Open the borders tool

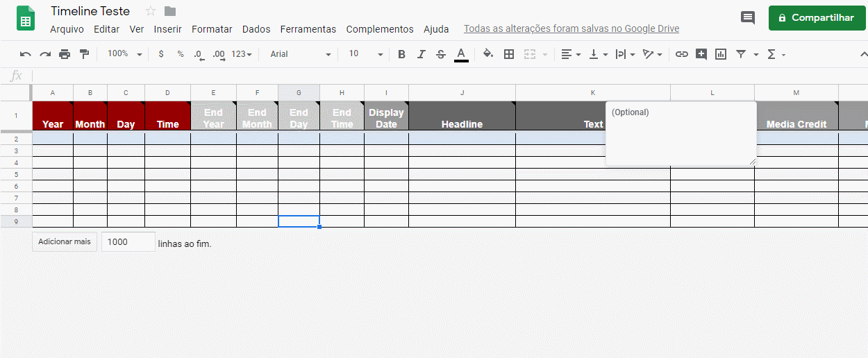click(x=509, y=54)
